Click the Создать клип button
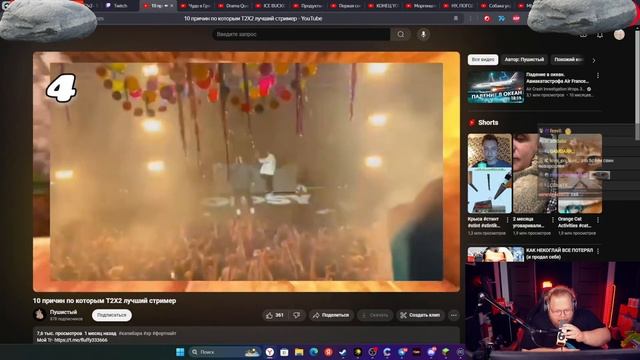This screenshot has height=360, width=640. 420,315
